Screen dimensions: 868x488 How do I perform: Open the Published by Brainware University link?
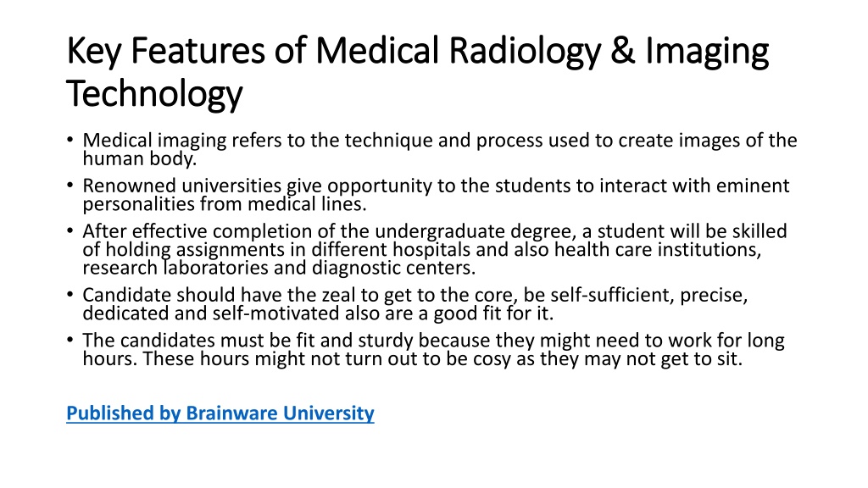(x=220, y=413)
